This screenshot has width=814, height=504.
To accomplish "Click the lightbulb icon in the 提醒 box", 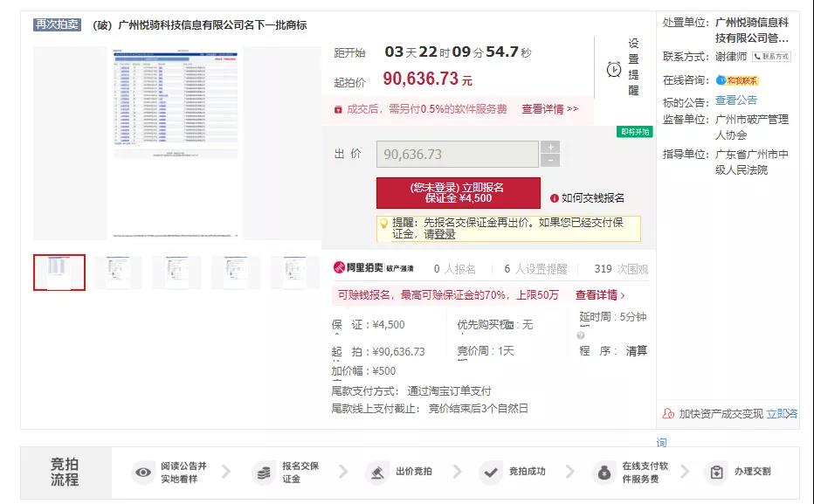I will (383, 224).
